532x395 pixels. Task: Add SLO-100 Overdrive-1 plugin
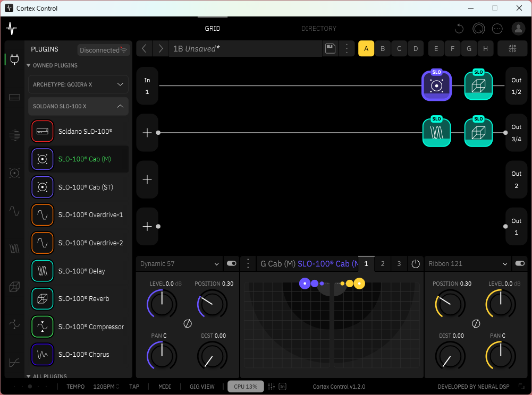pos(78,215)
